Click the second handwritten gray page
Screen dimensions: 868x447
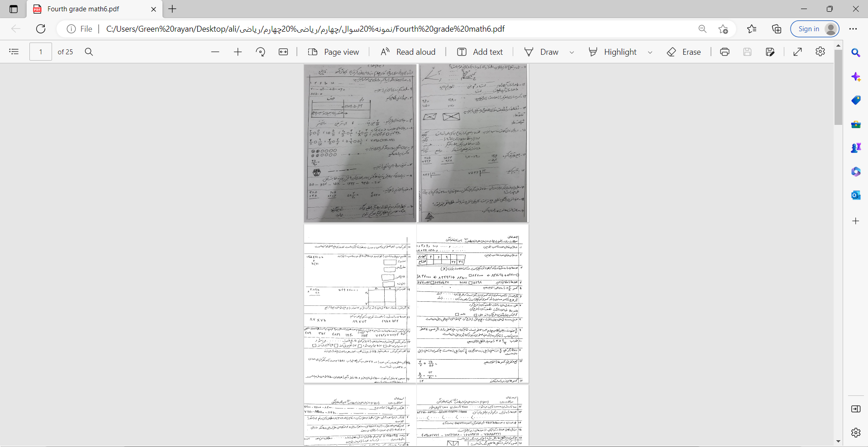point(473,143)
